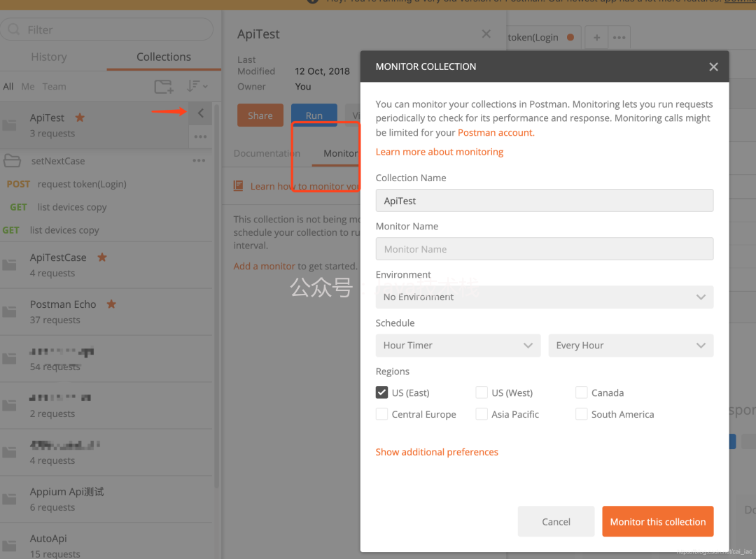This screenshot has height=559, width=756.
Task: Click the ApiTestCase collection folder icon
Action: pos(9,264)
